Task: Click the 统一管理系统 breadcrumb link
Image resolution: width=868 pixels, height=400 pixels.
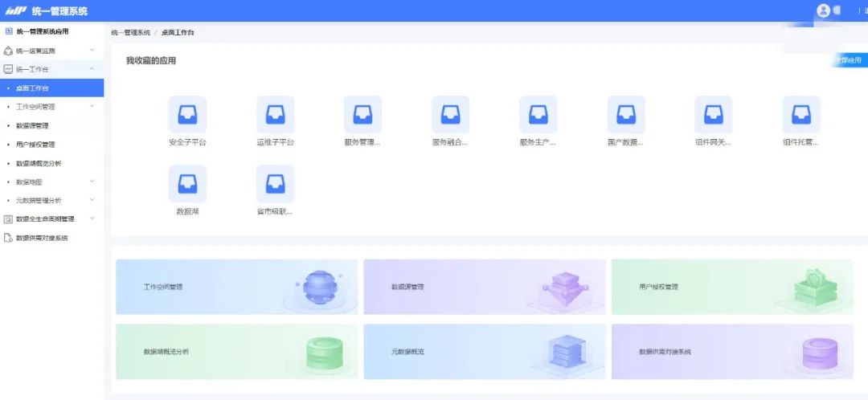Action: coord(131,33)
